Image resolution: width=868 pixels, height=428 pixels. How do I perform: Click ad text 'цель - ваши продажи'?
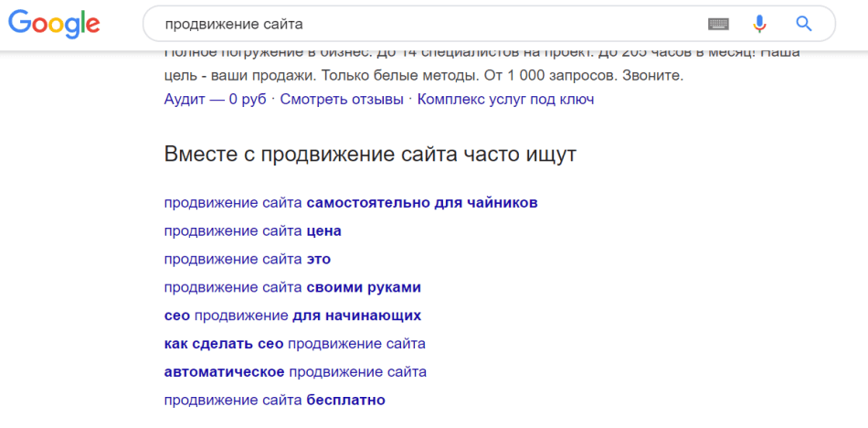click(239, 75)
